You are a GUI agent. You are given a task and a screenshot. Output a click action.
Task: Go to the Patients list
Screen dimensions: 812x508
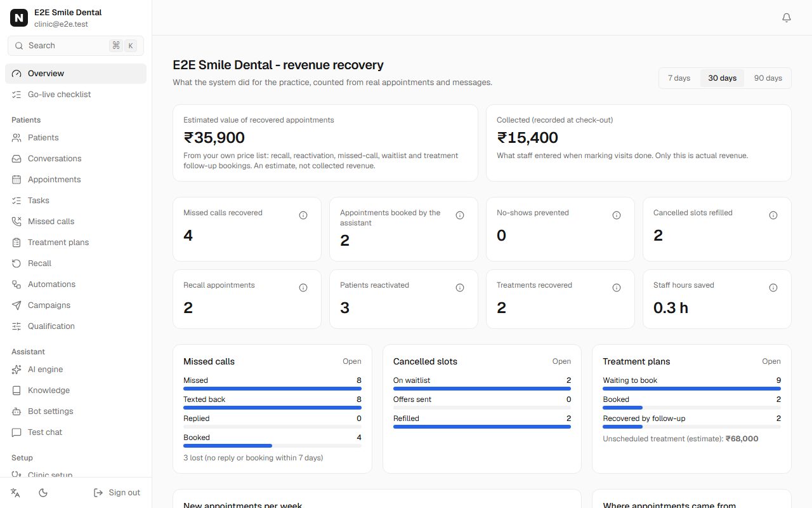75,138
